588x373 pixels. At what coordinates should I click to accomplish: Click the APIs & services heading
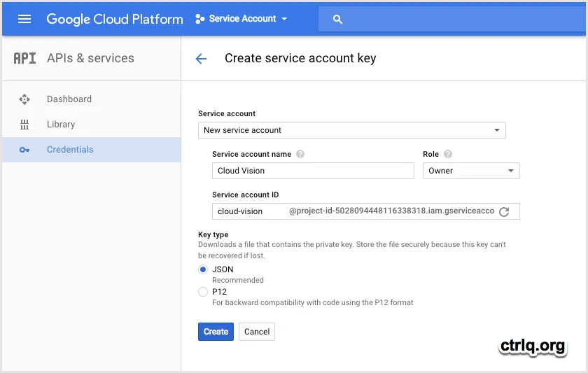tap(90, 58)
